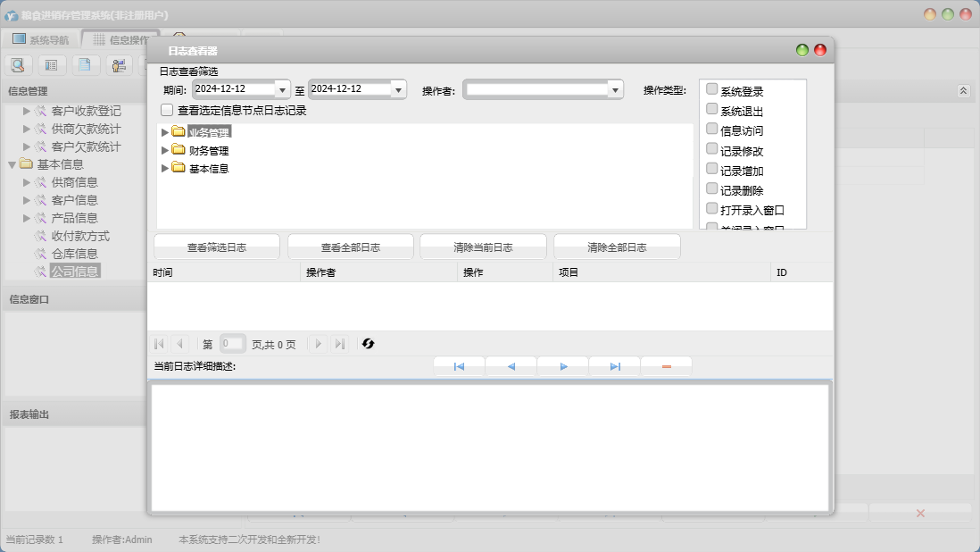
Task: Click the page number input field
Action: 232,344
